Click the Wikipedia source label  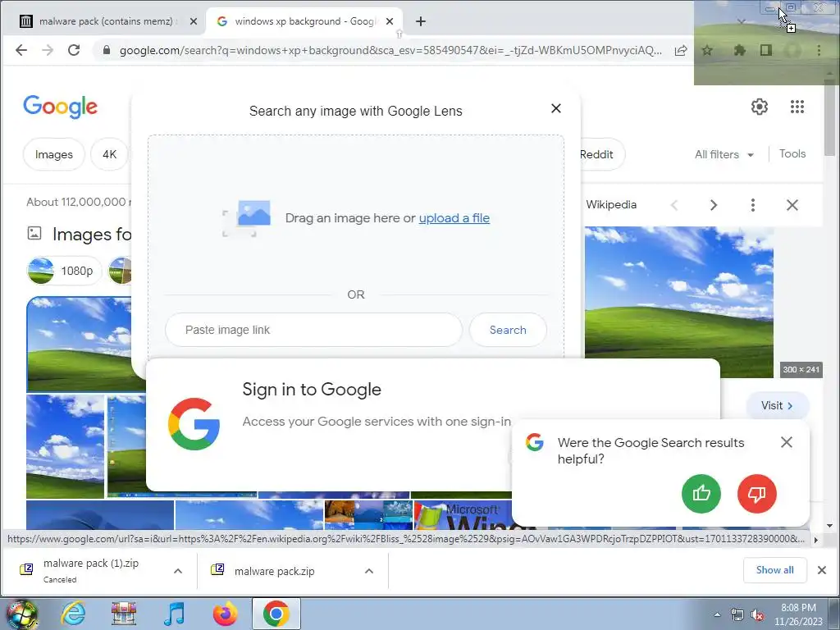611,204
